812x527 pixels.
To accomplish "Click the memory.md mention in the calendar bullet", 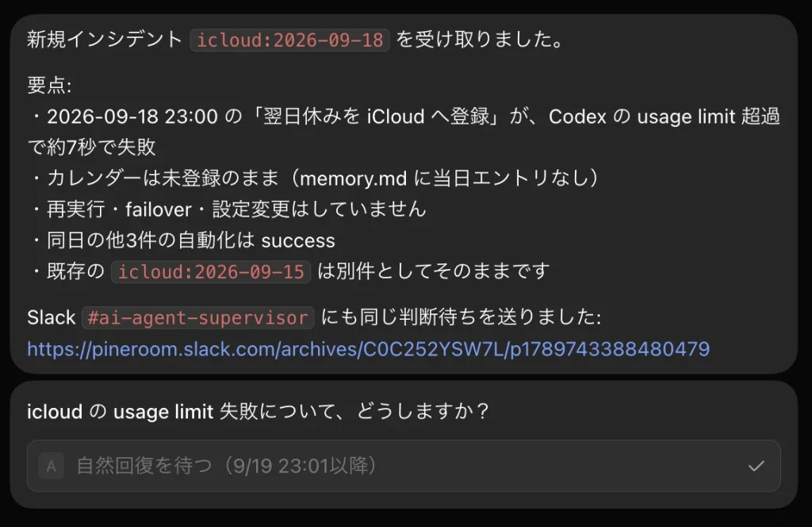I will (354, 179).
